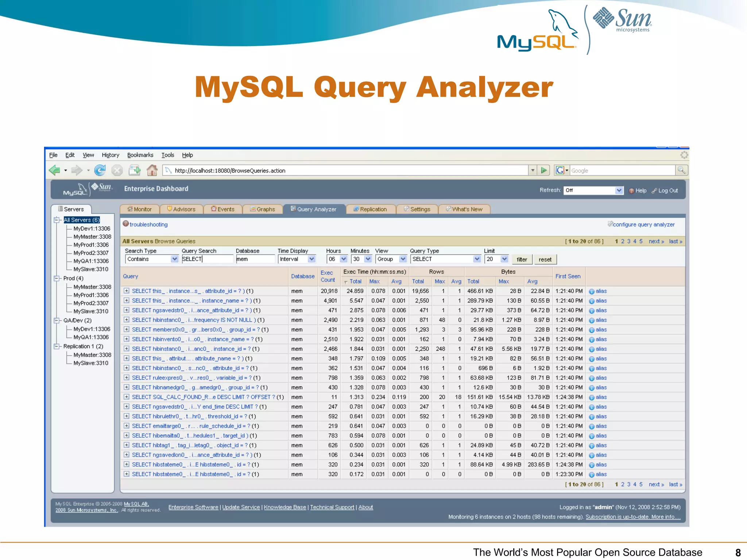Open the Search Type Contains dropdown

pyautogui.click(x=152, y=259)
